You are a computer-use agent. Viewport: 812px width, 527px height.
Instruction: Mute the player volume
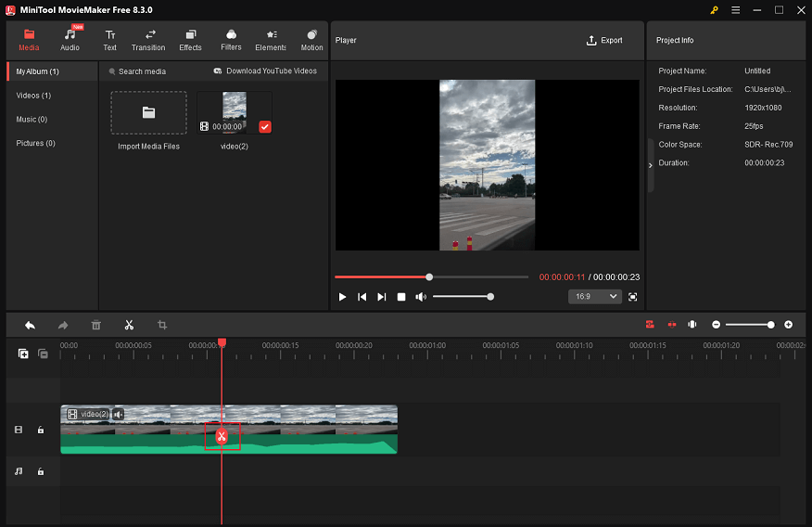tap(421, 297)
